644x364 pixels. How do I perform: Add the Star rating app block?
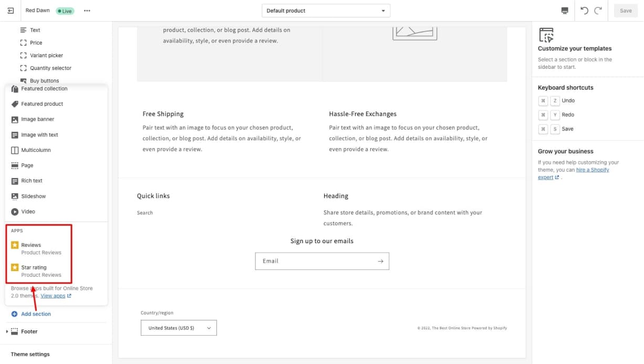click(x=34, y=268)
